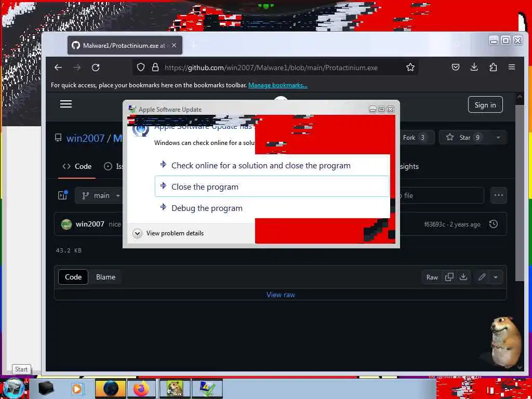Open the tracking protection shield icon
532x399 pixels.
[x=141, y=67]
